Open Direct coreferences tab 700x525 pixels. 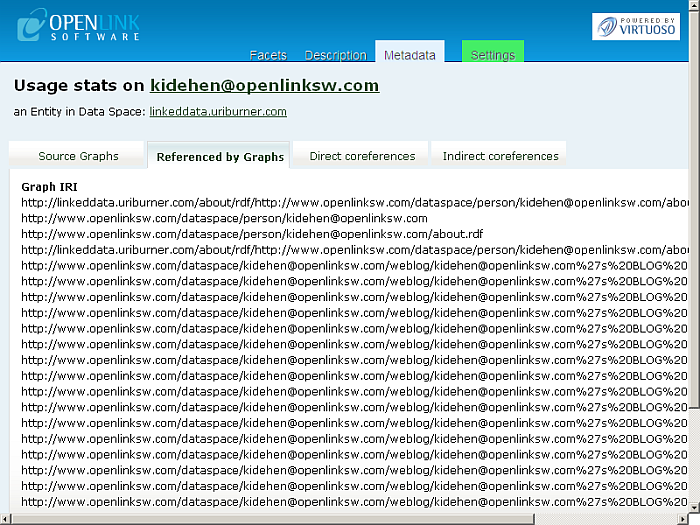coord(362,156)
